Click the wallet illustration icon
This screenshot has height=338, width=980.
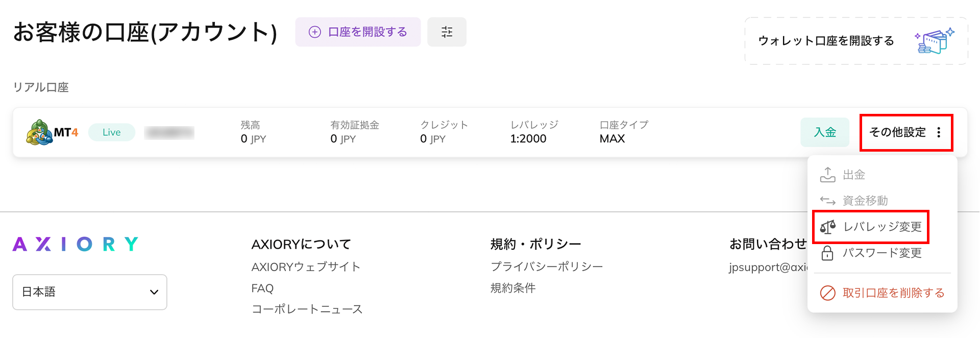coord(935,41)
